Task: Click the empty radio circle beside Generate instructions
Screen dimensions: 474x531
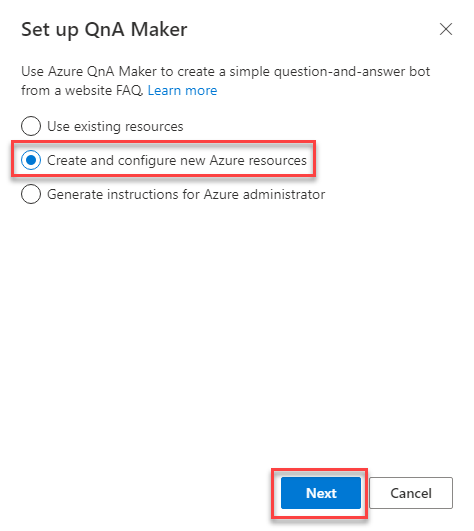Action: click(x=31, y=194)
